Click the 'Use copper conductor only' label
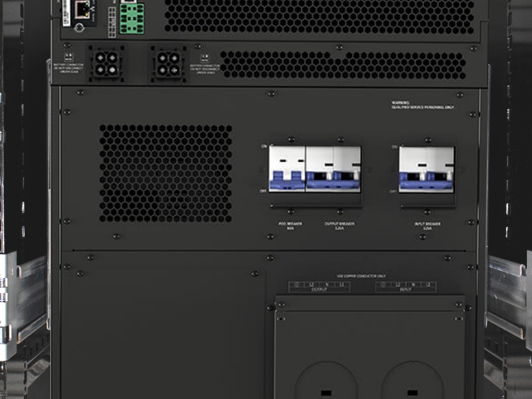The height and width of the screenshot is (399, 532). click(361, 276)
